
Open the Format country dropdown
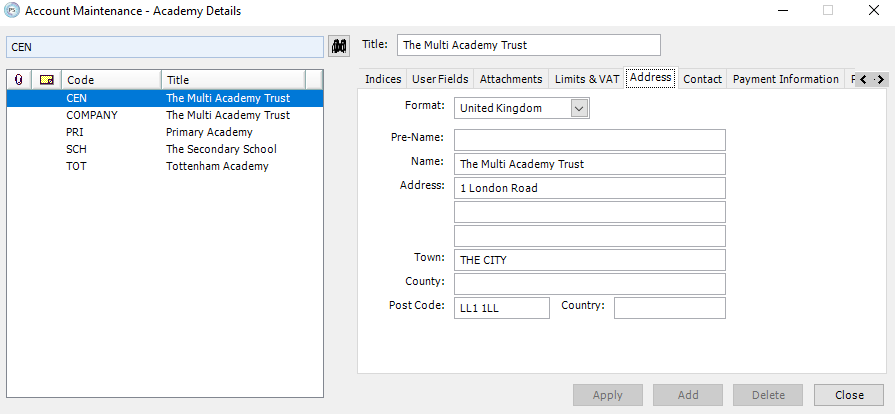[580, 108]
